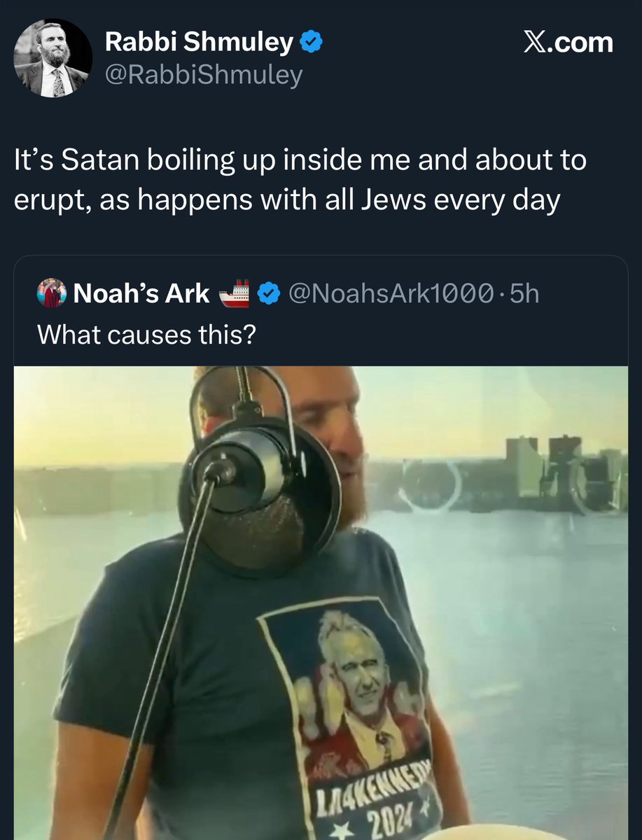Image resolution: width=642 pixels, height=840 pixels.
Task: Click the Noah's Ark display name
Action: click(x=141, y=295)
